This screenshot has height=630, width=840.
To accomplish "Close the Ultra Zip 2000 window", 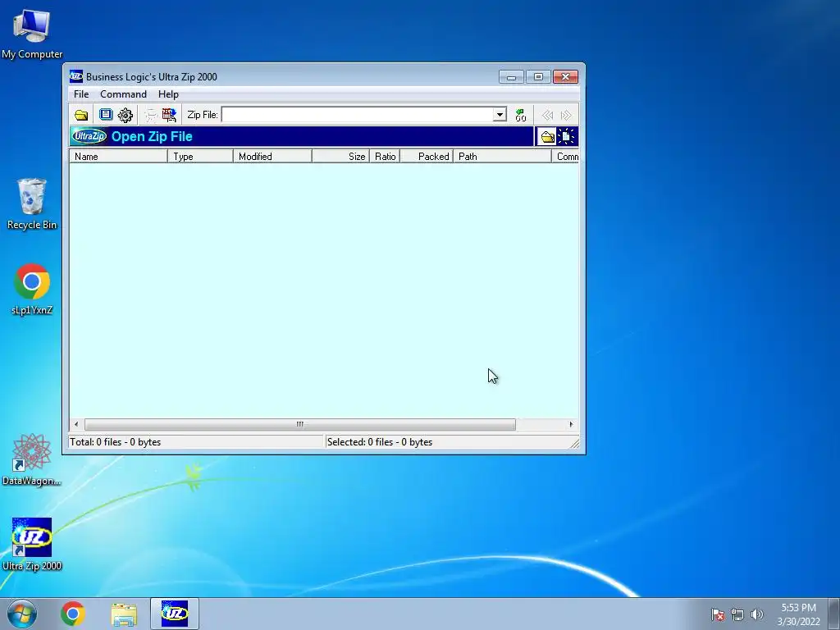I will 565,77.
